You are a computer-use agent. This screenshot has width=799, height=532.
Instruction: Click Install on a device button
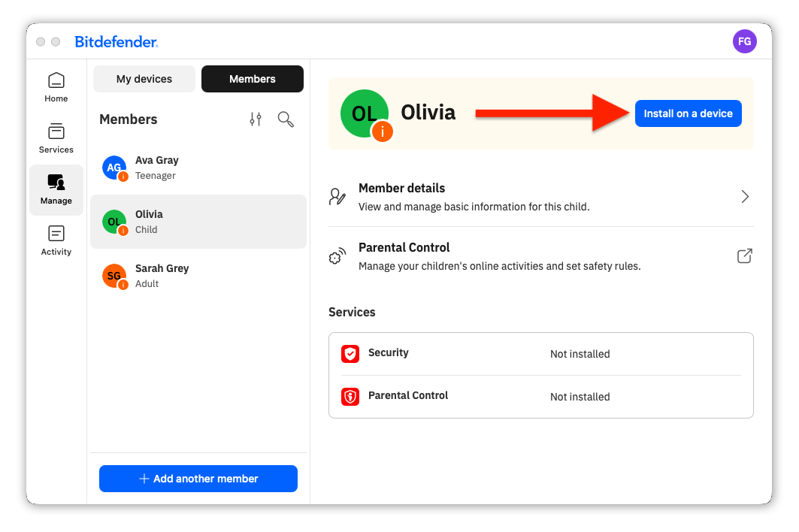pos(688,113)
